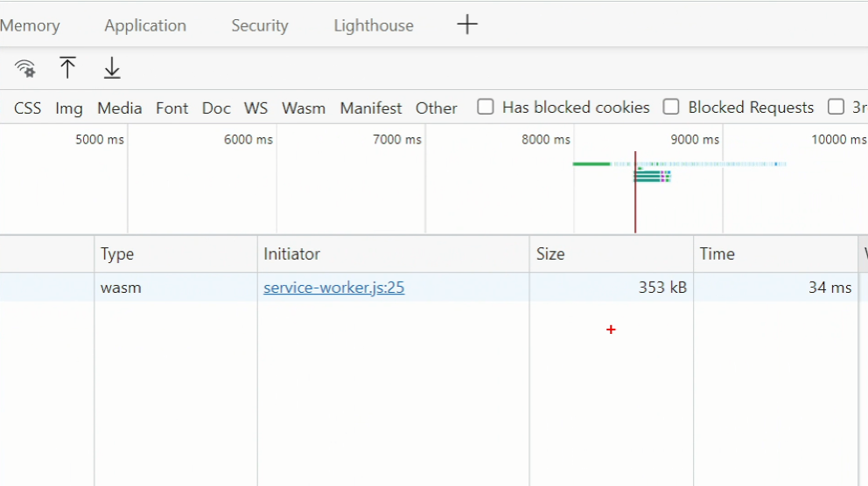This screenshot has width=868, height=486.
Task: Tick the third-party requests checkbox
Action: 836,107
